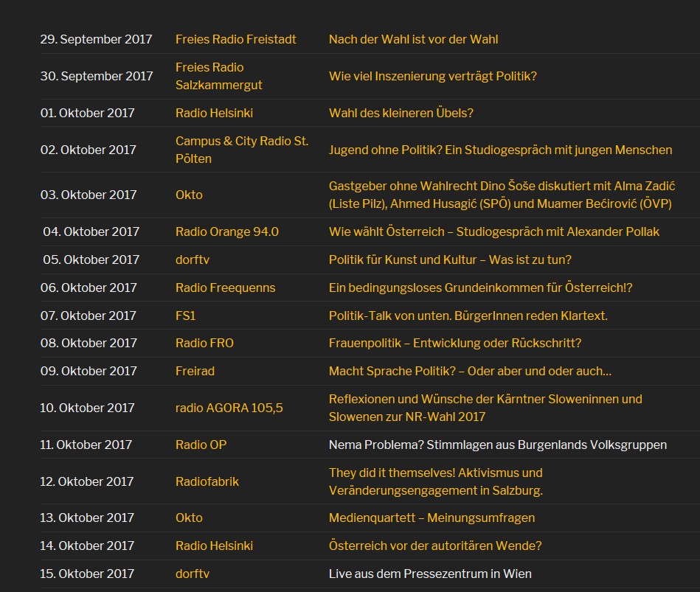The image size is (700, 592).
Task: Open 'Österreich vor der autoritären Wende?' link
Action: (435, 546)
